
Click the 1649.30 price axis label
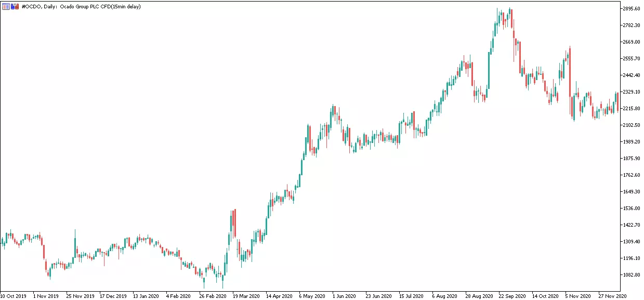click(x=632, y=192)
